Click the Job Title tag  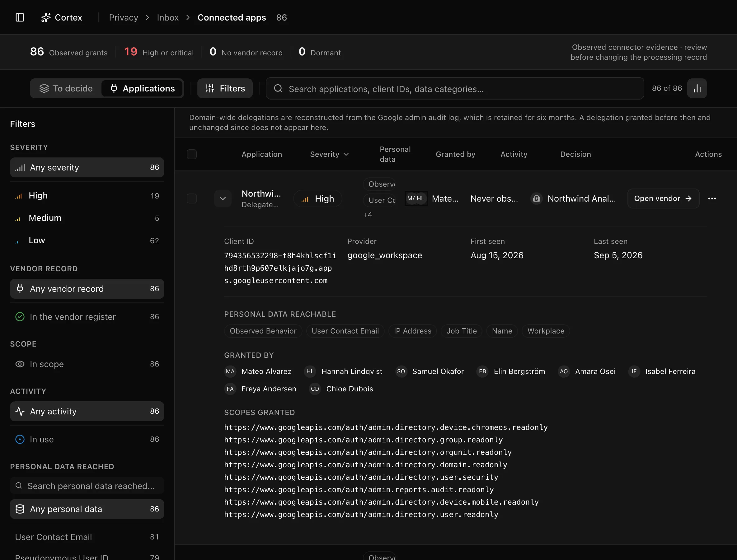coord(462,331)
